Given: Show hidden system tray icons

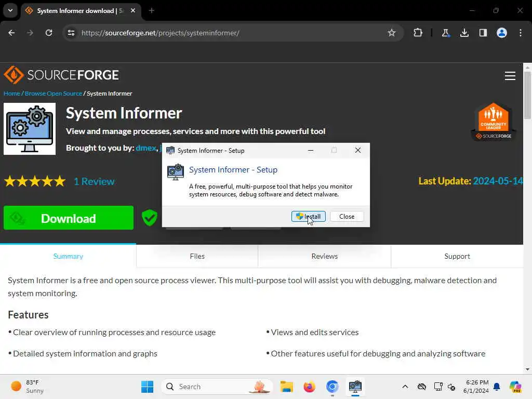Looking at the screenshot, I should [405, 387].
